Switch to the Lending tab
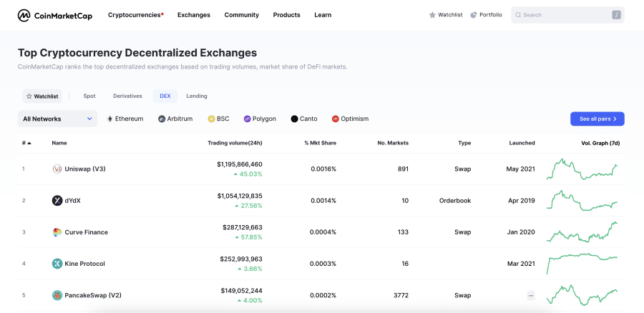 [x=197, y=96]
